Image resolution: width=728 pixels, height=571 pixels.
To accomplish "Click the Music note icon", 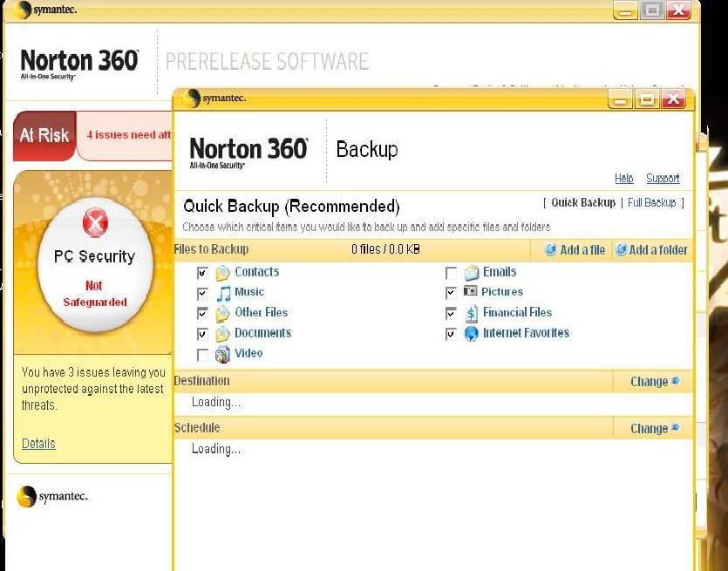I will (x=223, y=293).
